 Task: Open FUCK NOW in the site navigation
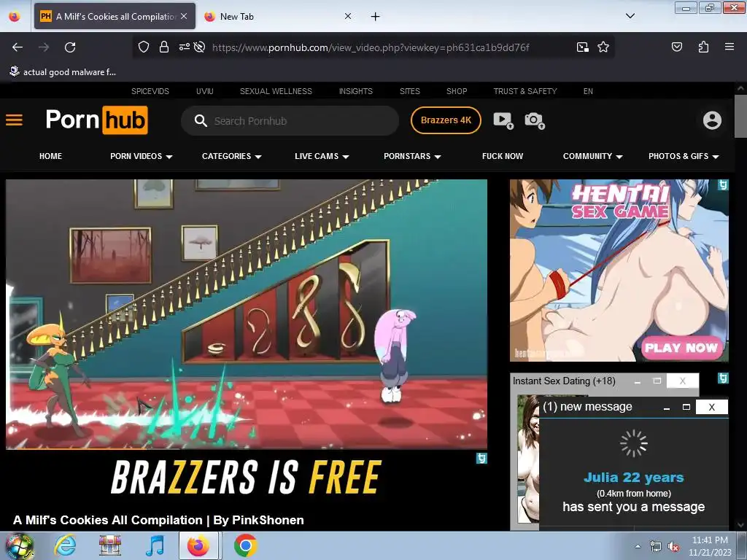tap(502, 156)
